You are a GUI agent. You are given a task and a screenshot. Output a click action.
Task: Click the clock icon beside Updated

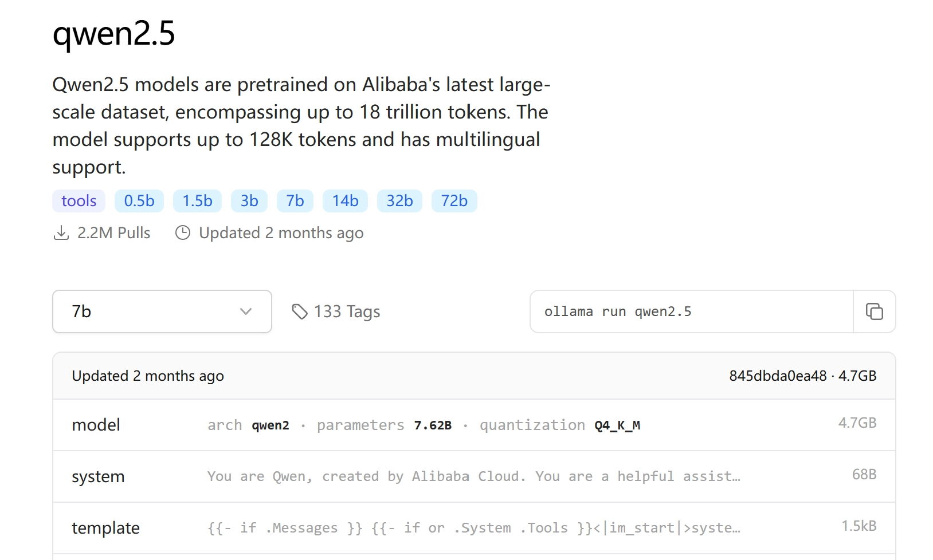pyautogui.click(x=183, y=233)
